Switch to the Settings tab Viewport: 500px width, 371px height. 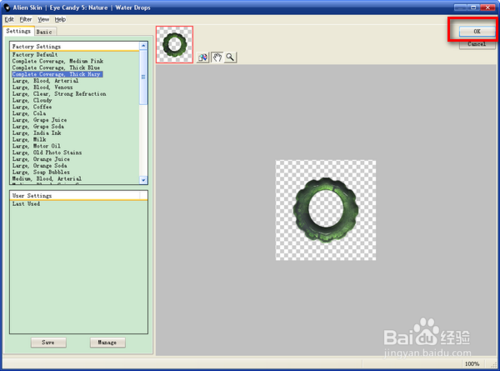click(x=18, y=31)
